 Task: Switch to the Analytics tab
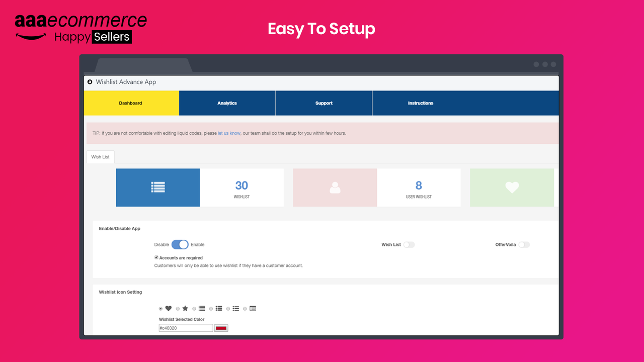tap(227, 103)
